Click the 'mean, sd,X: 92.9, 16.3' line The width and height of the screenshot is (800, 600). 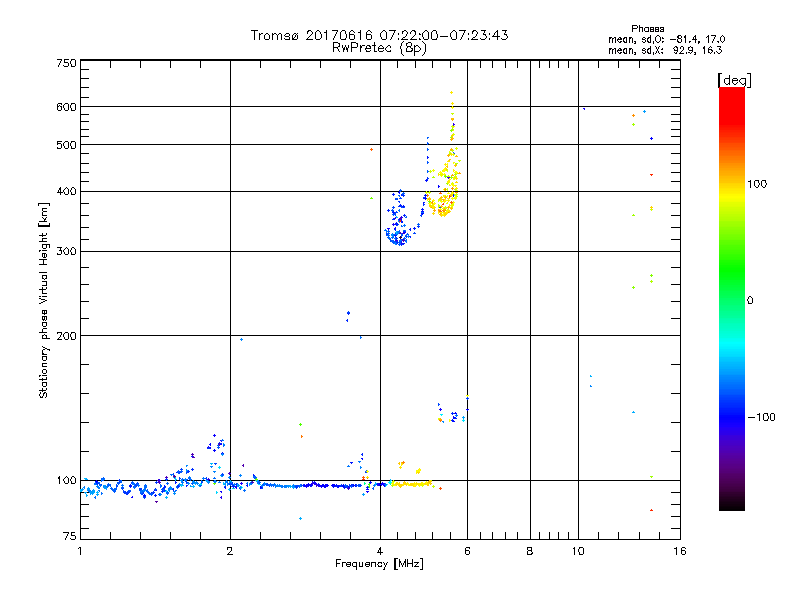click(x=665, y=50)
